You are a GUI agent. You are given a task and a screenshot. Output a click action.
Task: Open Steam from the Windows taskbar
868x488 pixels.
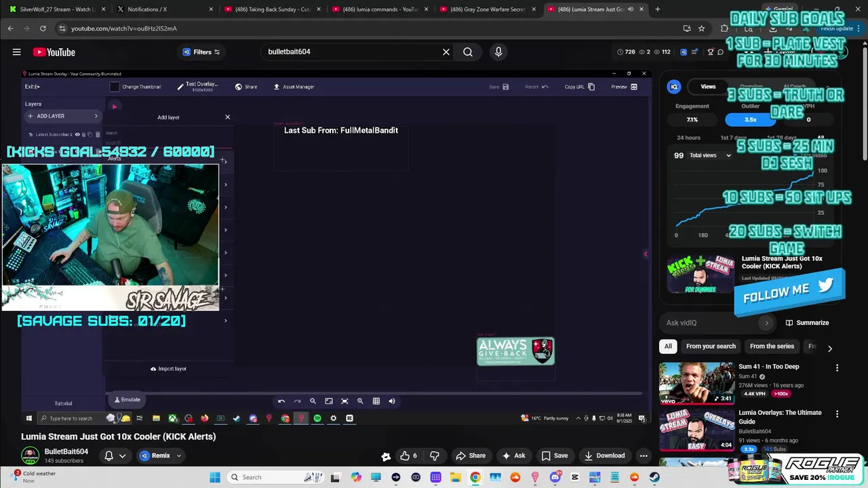[x=654, y=477]
